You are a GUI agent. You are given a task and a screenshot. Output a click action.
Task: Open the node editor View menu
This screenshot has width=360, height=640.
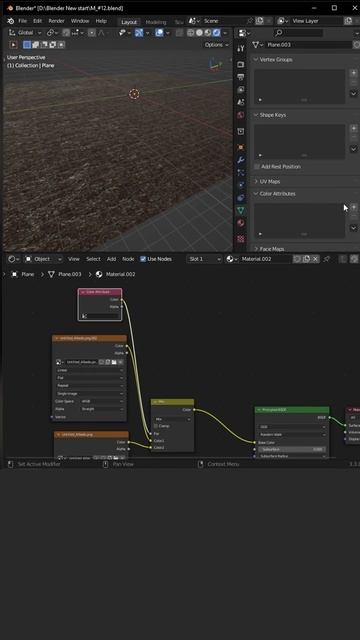[73, 259]
